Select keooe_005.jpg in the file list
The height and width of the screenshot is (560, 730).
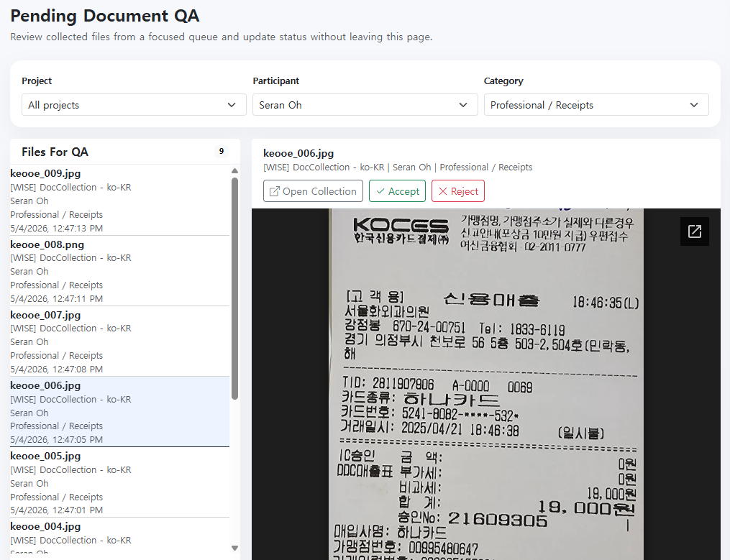119,482
